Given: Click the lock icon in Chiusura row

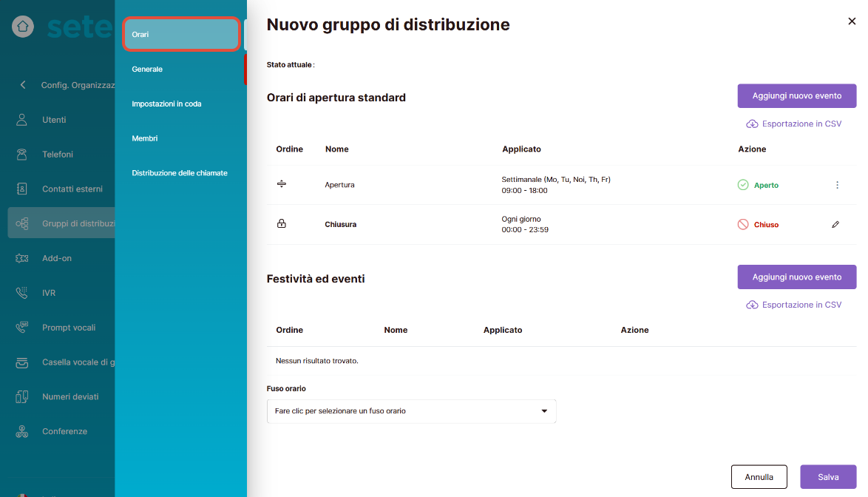Looking at the screenshot, I should tap(281, 223).
